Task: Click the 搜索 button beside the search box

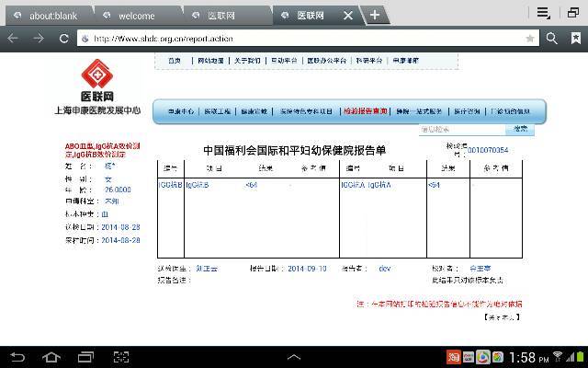Action: pyautogui.click(x=521, y=130)
